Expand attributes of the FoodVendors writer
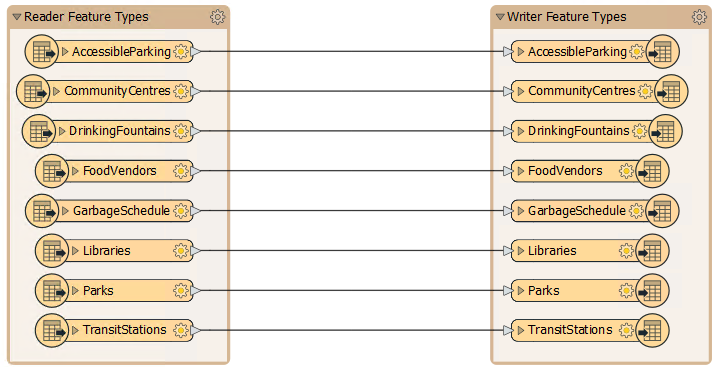This screenshot has width=714, height=368. tap(521, 171)
